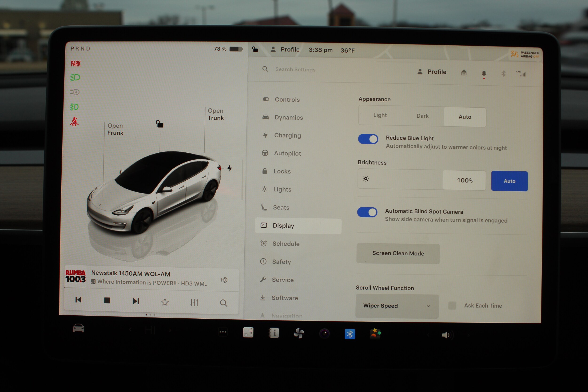Open more apps ellipsis in dock

pos(223,332)
